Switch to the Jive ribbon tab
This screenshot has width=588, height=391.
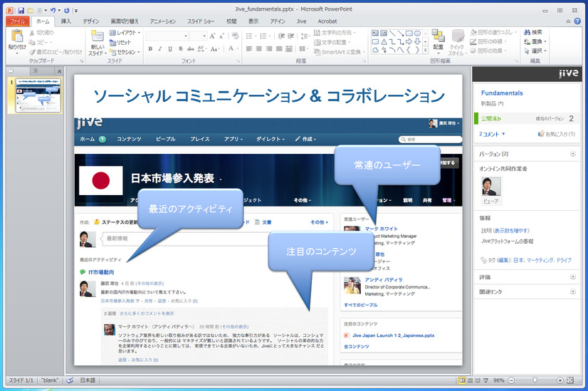(302, 21)
